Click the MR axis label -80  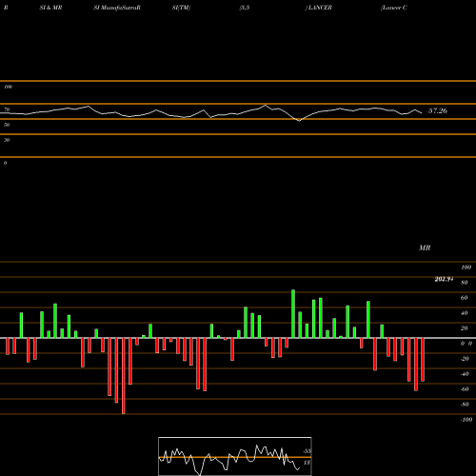(x=465, y=405)
